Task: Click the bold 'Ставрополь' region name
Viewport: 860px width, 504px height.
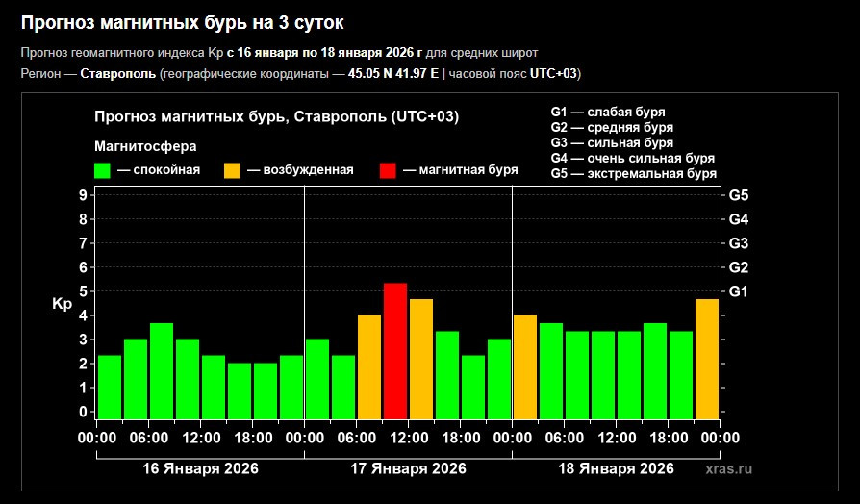Action: tap(117, 73)
